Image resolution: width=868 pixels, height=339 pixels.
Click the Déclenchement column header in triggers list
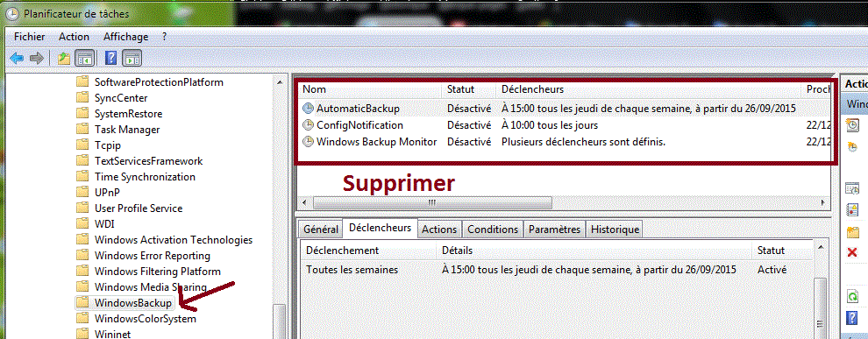click(368, 251)
